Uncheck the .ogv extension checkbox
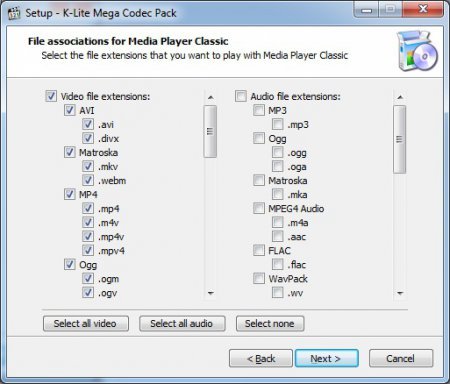This screenshot has width=450, height=384. coord(88,292)
